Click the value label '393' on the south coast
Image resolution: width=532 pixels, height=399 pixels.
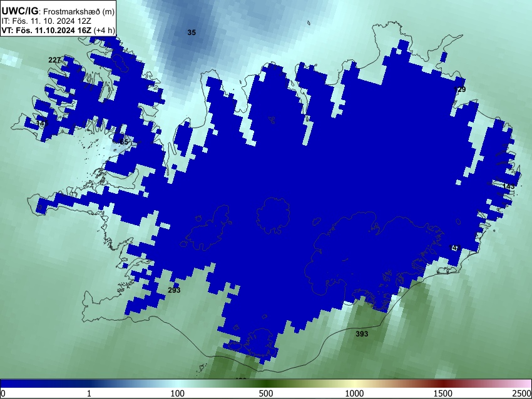tap(362, 334)
